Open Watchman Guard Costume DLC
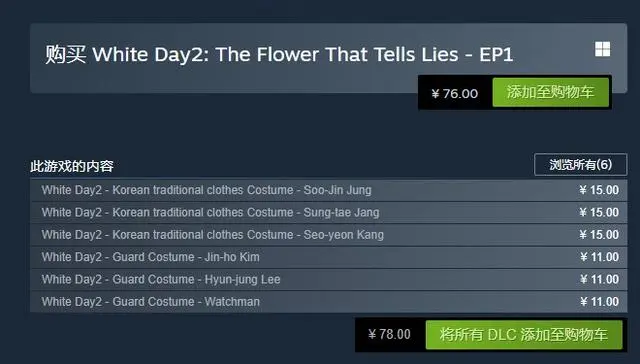Image resolution: width=640 pixels, height=364 pixels. point(329,302)
